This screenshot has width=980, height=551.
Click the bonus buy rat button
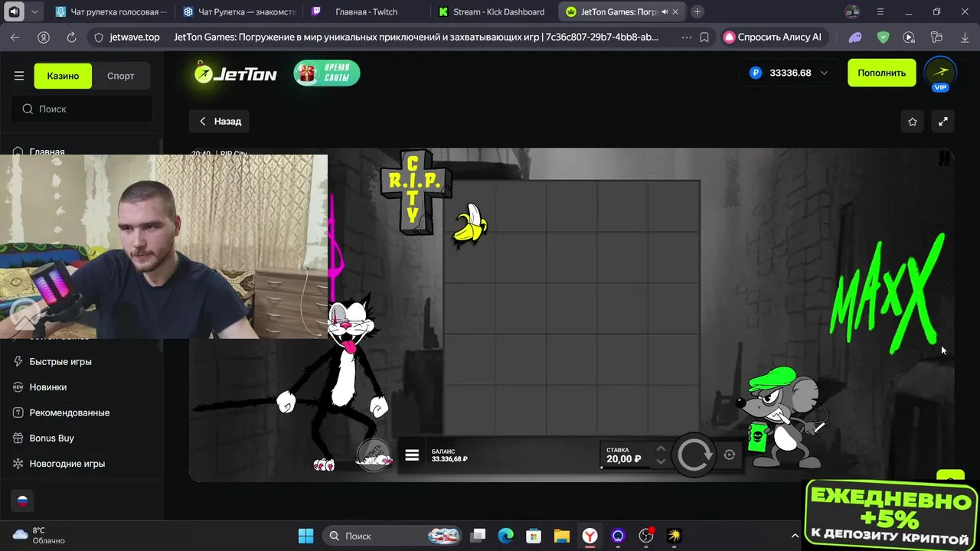point(374,455)
